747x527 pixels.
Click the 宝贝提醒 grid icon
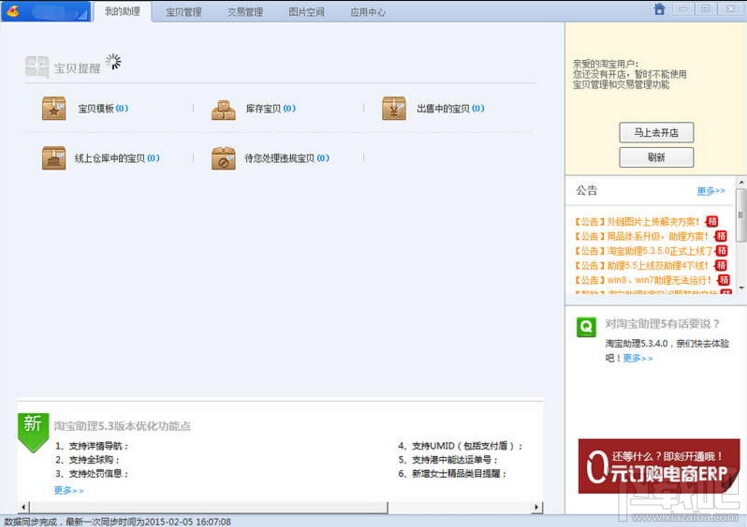click(37, 67)
